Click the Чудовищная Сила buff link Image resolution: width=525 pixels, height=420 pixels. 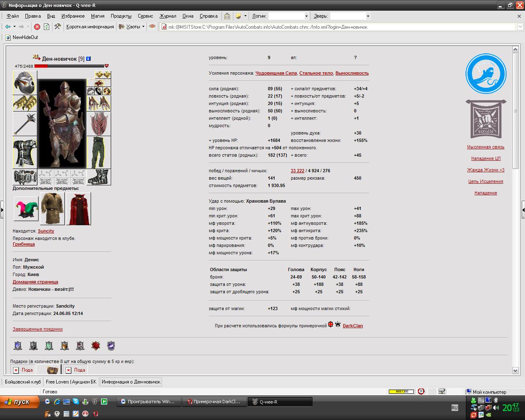(x=276, y=73)
